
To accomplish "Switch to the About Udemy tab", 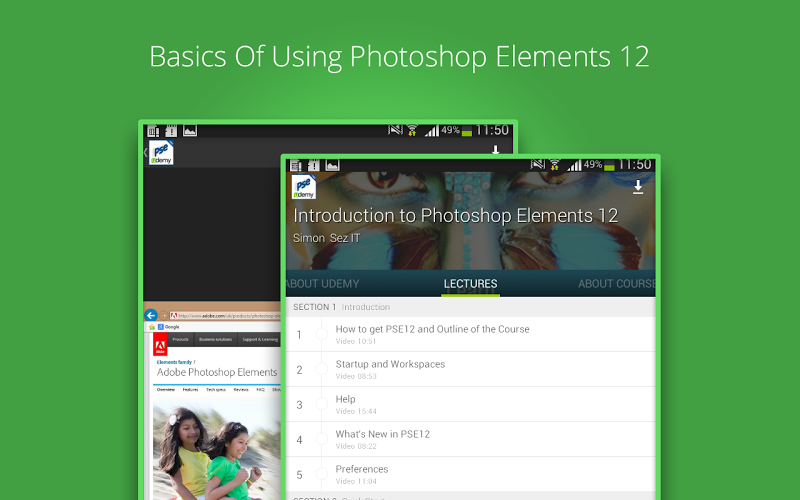I will pos(323,283).
